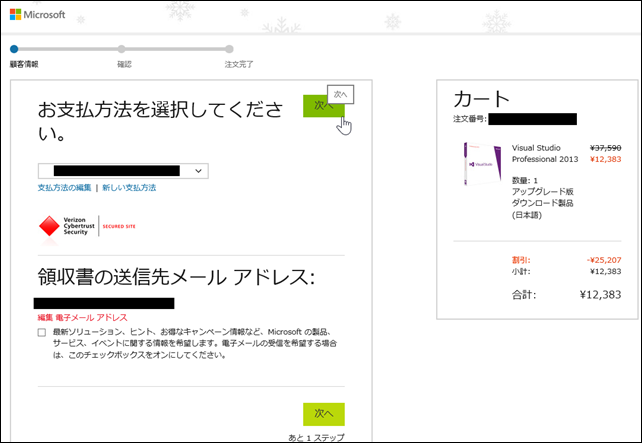This screenshot has width=642, height=443.
Task: Select the 顧客情報 step label
Action: coord(24,64)
